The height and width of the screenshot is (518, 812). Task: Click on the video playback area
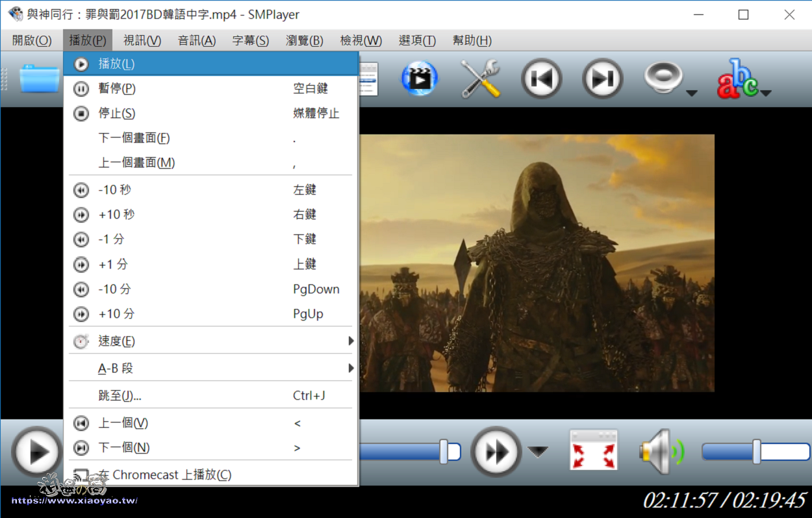click(537, 263)
